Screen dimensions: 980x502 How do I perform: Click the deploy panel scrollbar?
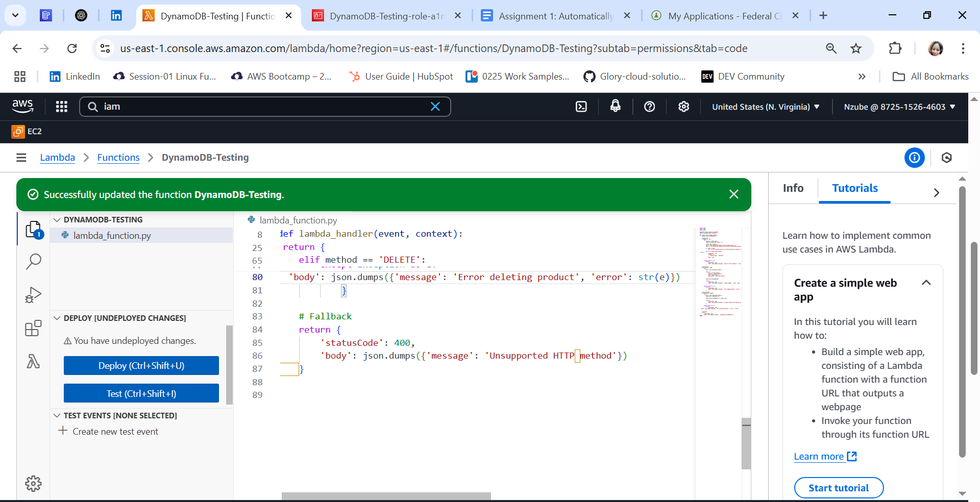[x=229, y=365]
